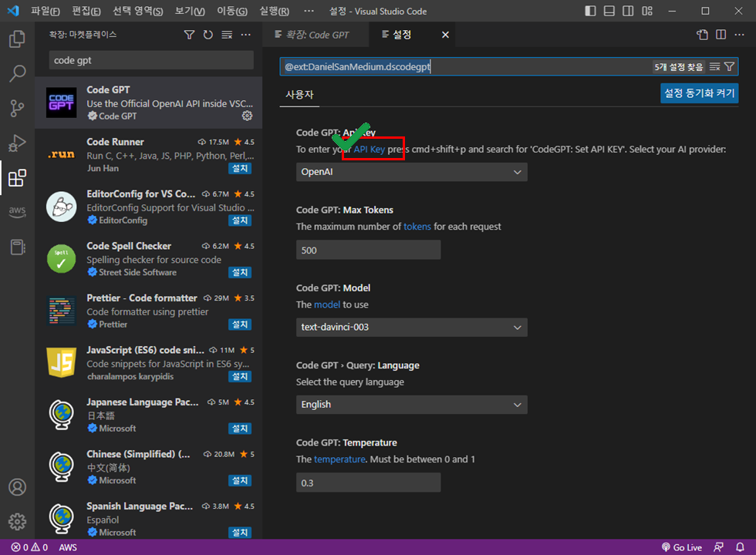Toggle primary side bar layout icon
The image size is (756, 555).
[590, 11]
